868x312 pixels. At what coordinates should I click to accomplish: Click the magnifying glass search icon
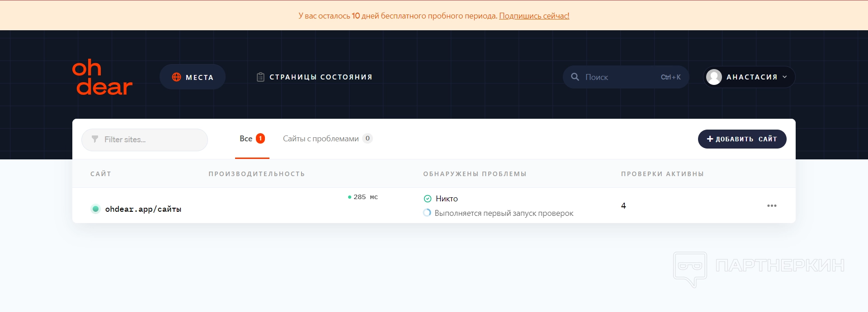pos(575,77)
